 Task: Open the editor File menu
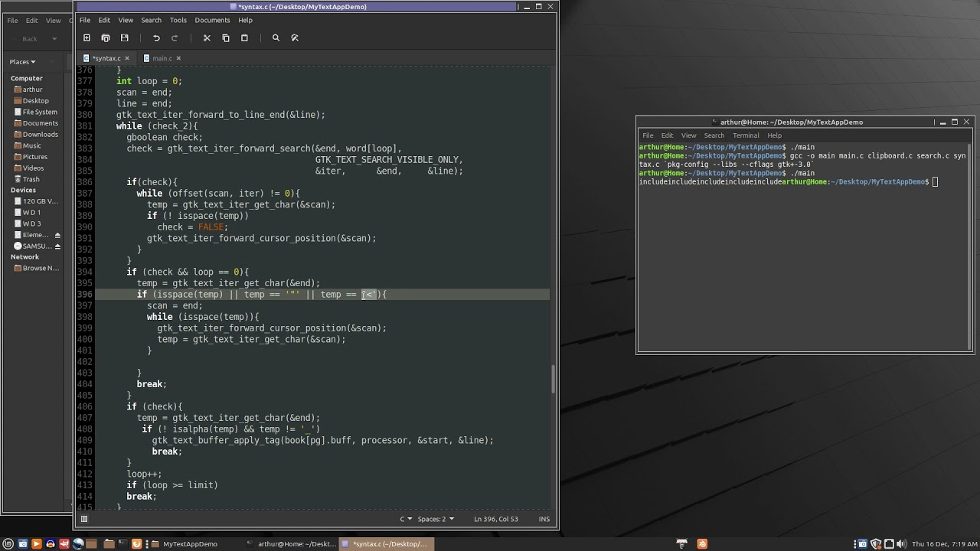(85, 20)
